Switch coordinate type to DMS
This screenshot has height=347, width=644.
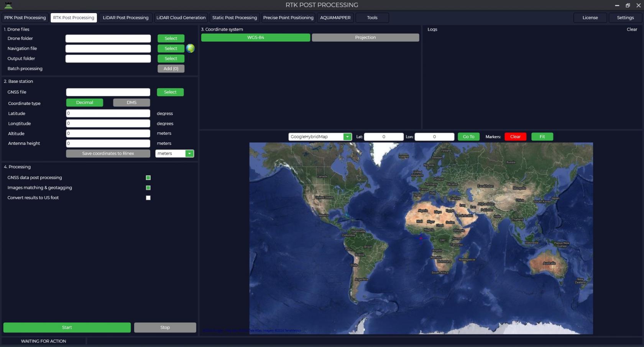point(131,103)
